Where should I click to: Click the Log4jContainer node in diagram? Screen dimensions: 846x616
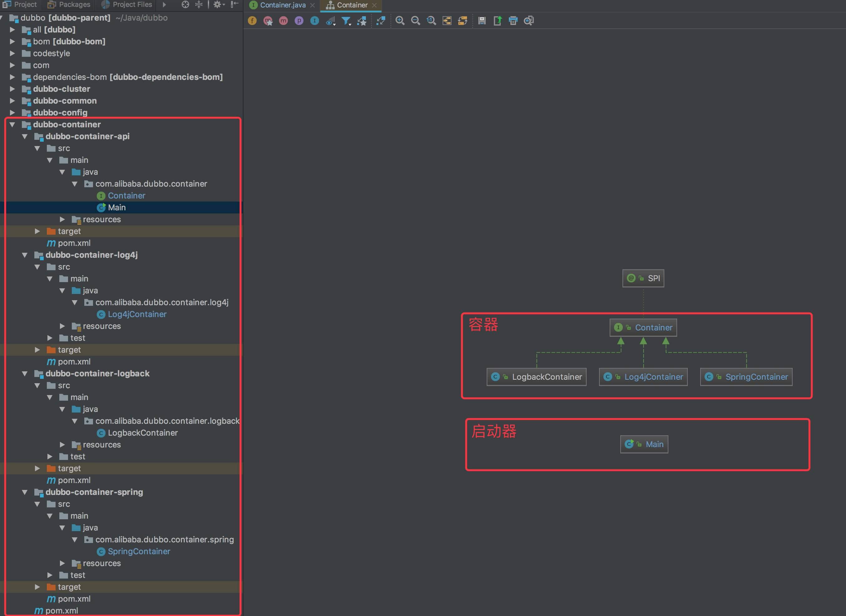click(x=643, y=377)
